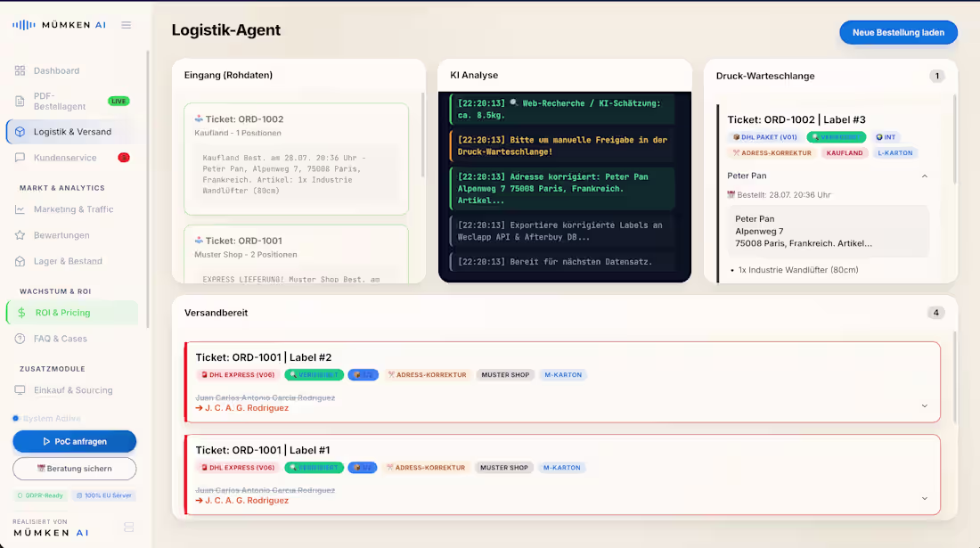This screenshot has width=980, height=548.
Task: Click the Eingang panel vertical scrollbar
Action: (x=422, y=135)
